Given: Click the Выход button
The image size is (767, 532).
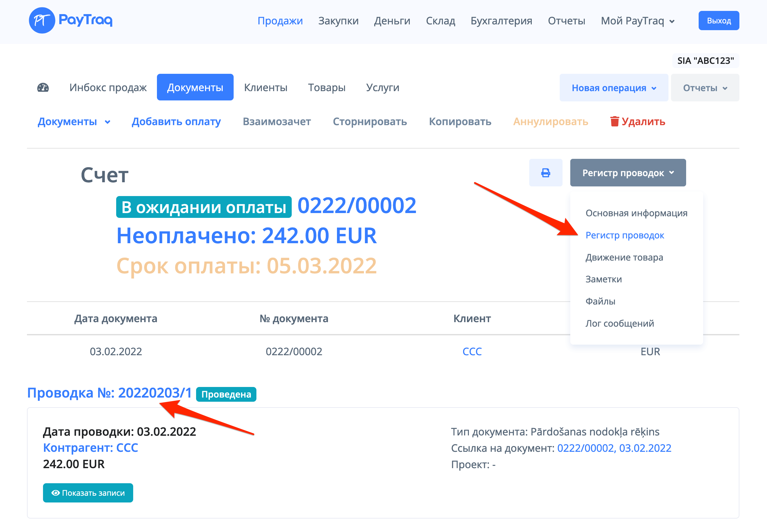Looking at the screenshot, I should tap(718, 21).
